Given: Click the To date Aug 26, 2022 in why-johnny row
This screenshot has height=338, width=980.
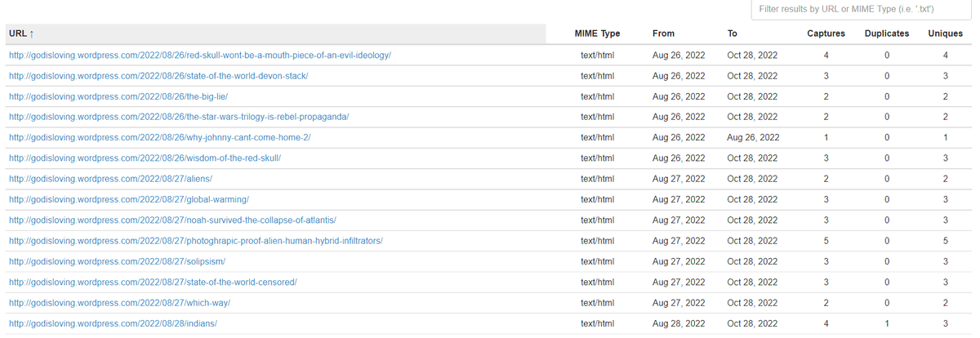Looking at the screenshot, I should (753, 137).
